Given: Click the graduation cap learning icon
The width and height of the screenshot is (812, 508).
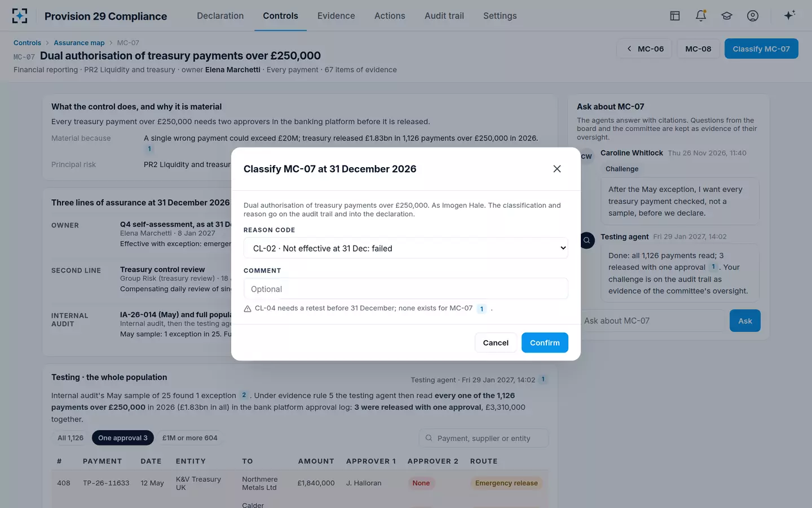Looking at the screenshot, I should tap(727, 16).
